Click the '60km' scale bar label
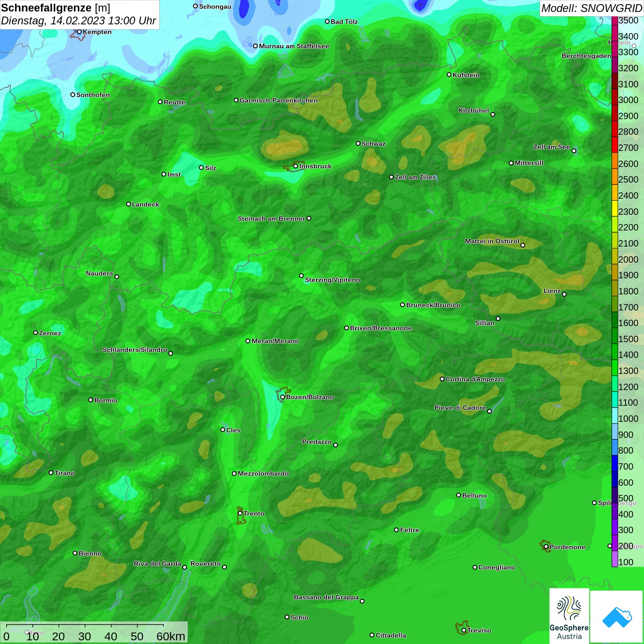The width and height of the screenshot is (644, 644). pyautogui.click(x=171, y=637)
